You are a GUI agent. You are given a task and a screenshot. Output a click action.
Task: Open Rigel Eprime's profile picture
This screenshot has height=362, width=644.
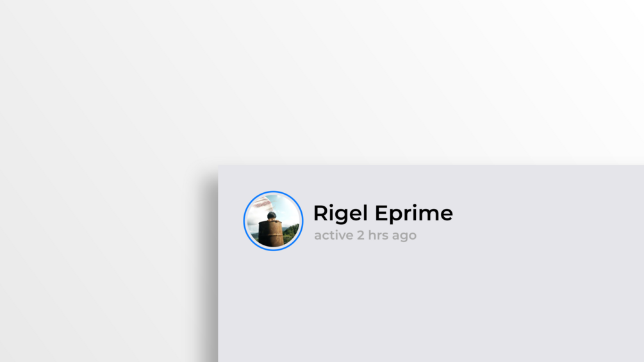tap(273, 221)
